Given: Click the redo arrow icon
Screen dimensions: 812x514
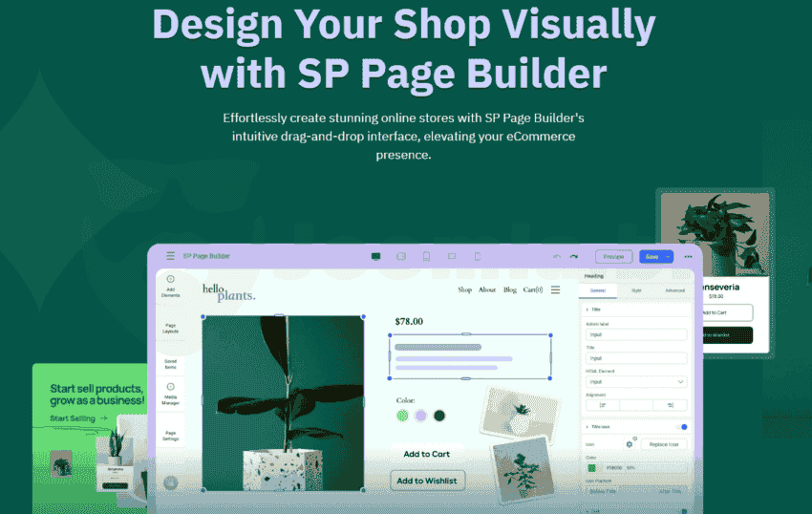Looking at the screenshot, I should pyautogui.click(x=574, y=256).
